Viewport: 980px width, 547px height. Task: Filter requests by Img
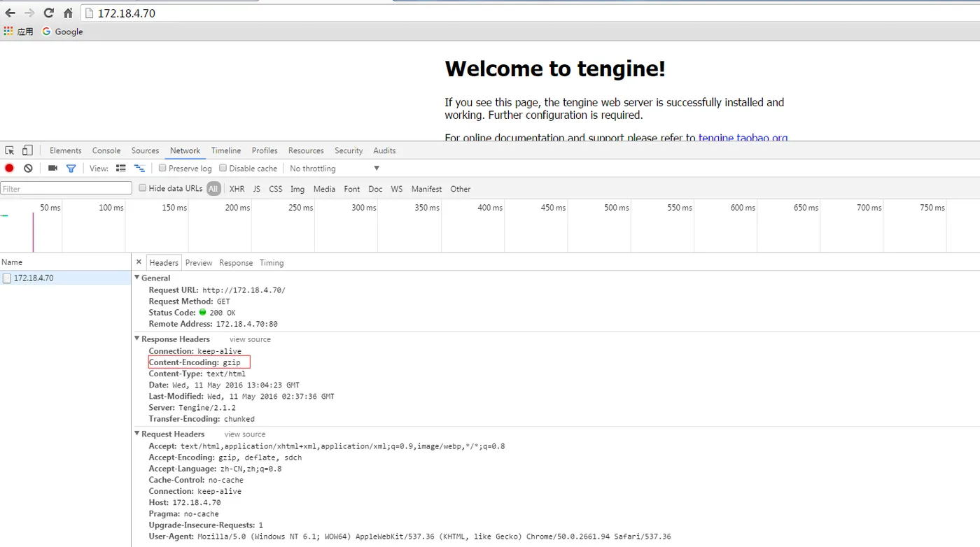297,189
